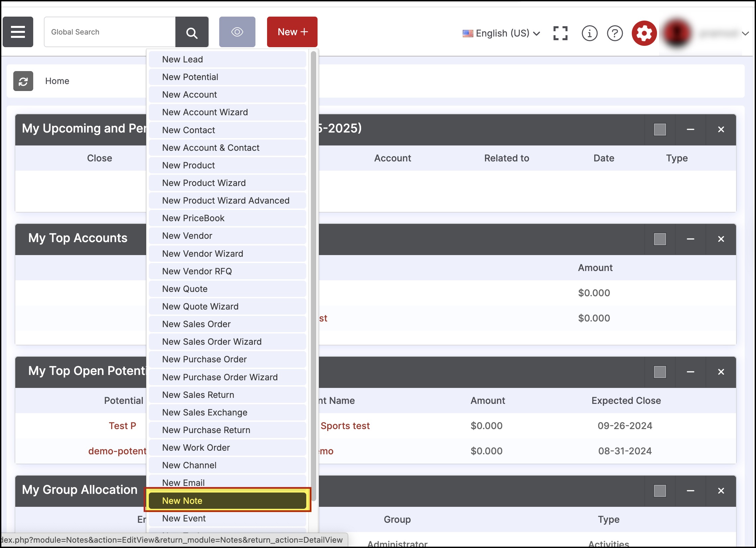The image size is (756, 548).
Task: Focus the Global Search input field
Action: pyautogui.click(x=110, y=32)
